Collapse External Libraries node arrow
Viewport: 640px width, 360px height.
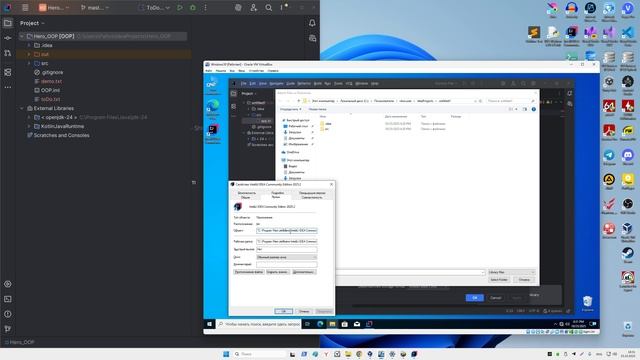point(22,108)
